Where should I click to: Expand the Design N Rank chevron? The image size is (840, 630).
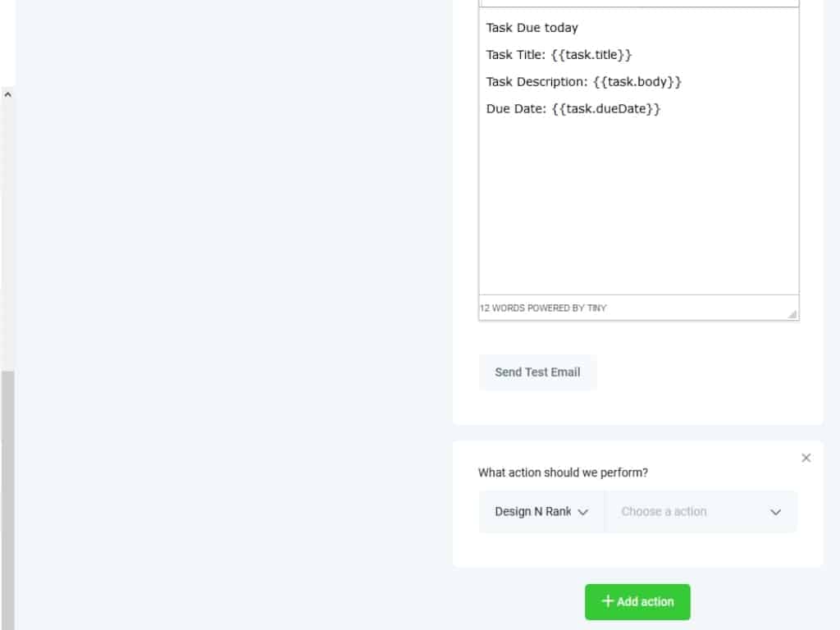(583, 512)
